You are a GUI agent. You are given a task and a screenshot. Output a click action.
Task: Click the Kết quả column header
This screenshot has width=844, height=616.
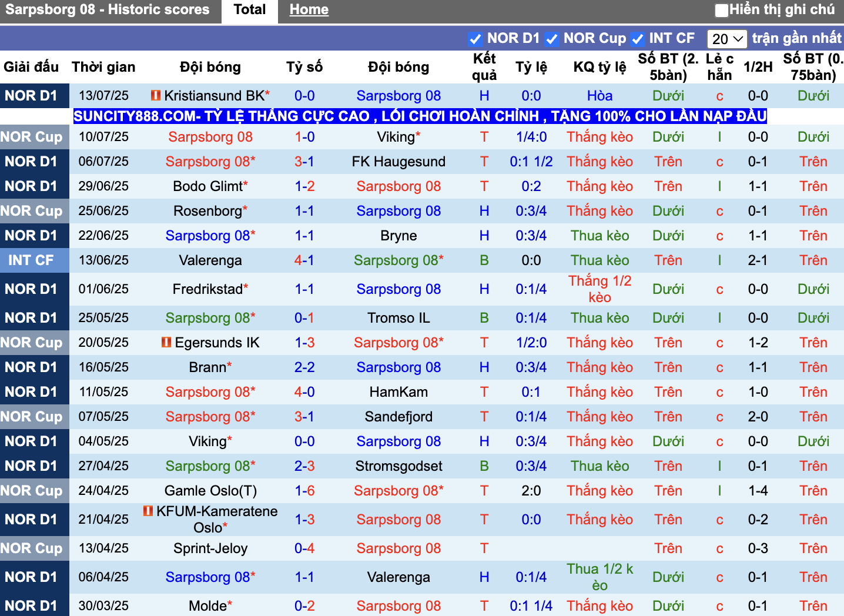click(484, 67)
